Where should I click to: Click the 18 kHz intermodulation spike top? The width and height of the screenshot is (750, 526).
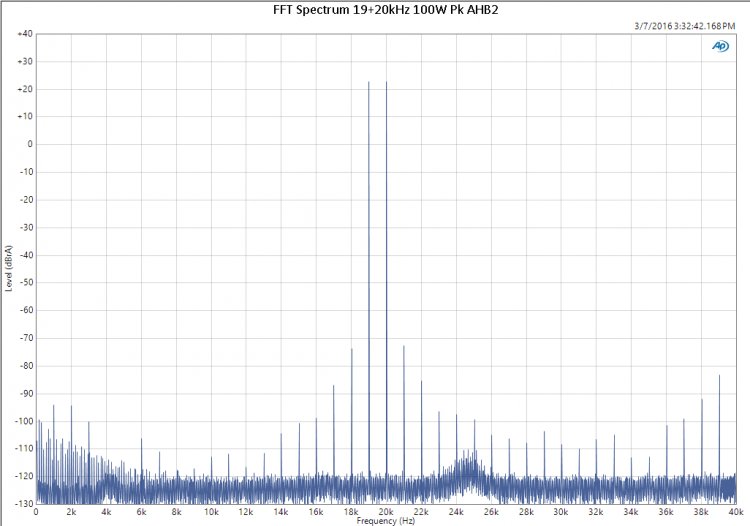[x=352, y=349]
